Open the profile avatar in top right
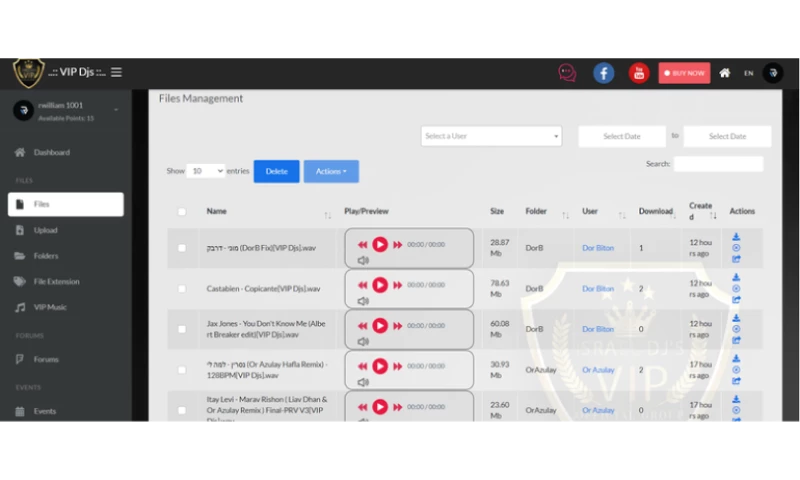This screenshot has height=480, width=800. (x=773, y=73)
